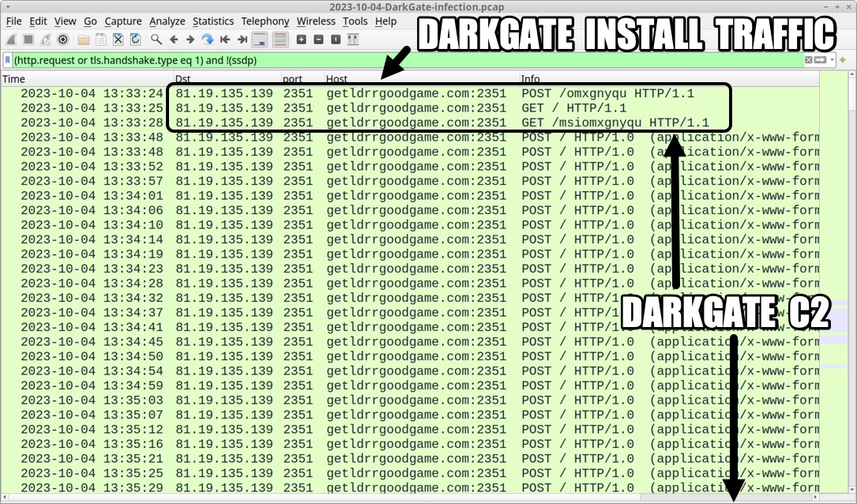Select the packet at 13:35:03
This screenshot has width=857, height=504.
410,401
